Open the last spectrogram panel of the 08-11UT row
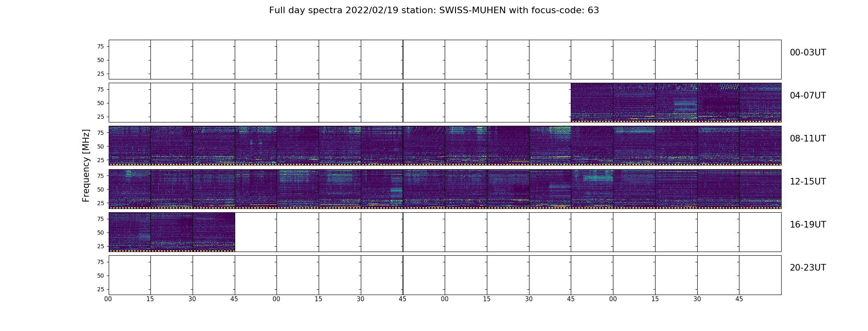868x331 pixels. tap(760, 146)
